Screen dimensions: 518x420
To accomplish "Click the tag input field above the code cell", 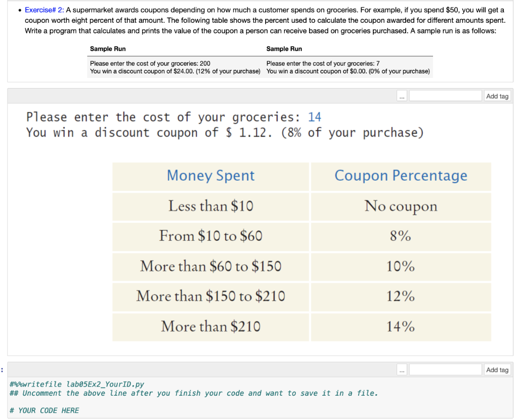I will tap(445, 369).
